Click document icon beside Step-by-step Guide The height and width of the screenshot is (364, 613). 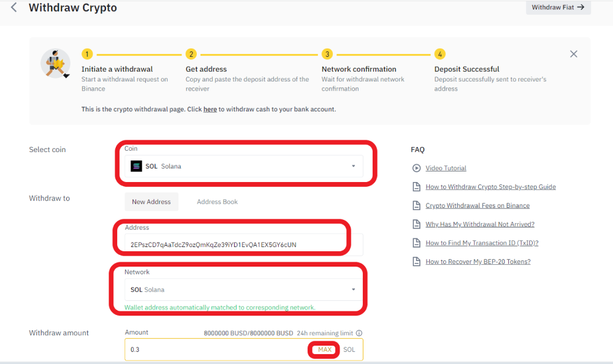pos(416,187)
